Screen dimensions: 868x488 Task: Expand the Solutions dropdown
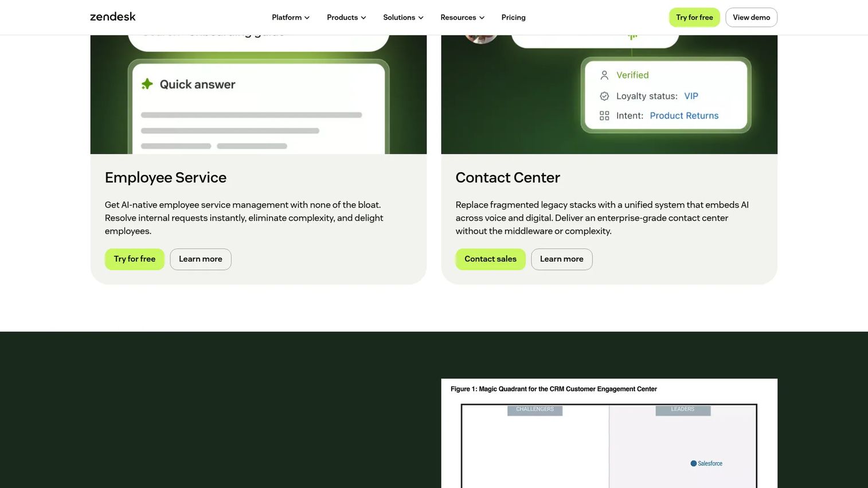(403, 17)
